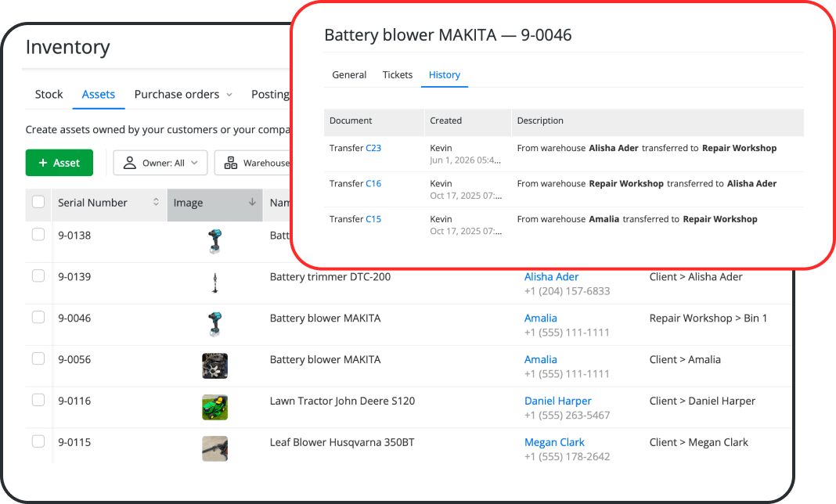This screenshot has width=836, height=504.
Task: Open transfer document C23
Action: (x=373, y=148)
